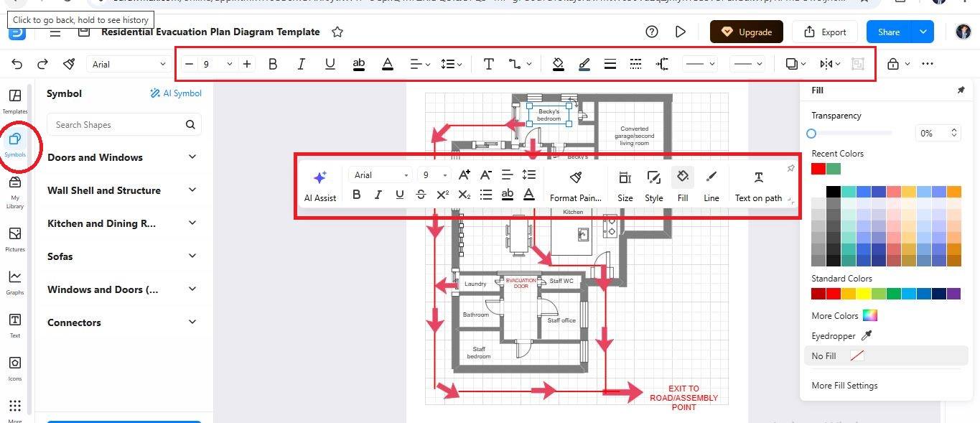The image size is (980, 423).
Task: Open the Pictures sidebar tab
Action: point(14,239)
